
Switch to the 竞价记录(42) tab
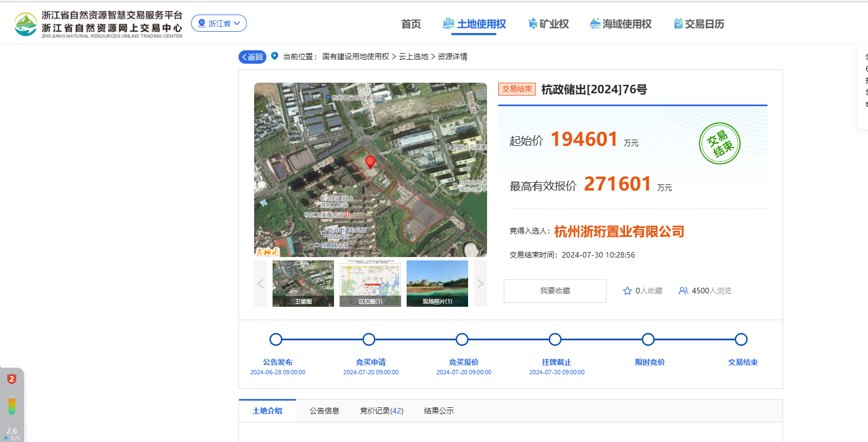[x=381, y=411]
